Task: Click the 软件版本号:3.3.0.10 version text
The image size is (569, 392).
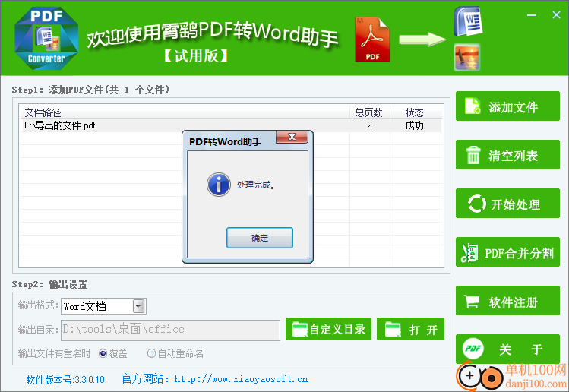Action: 65,380
